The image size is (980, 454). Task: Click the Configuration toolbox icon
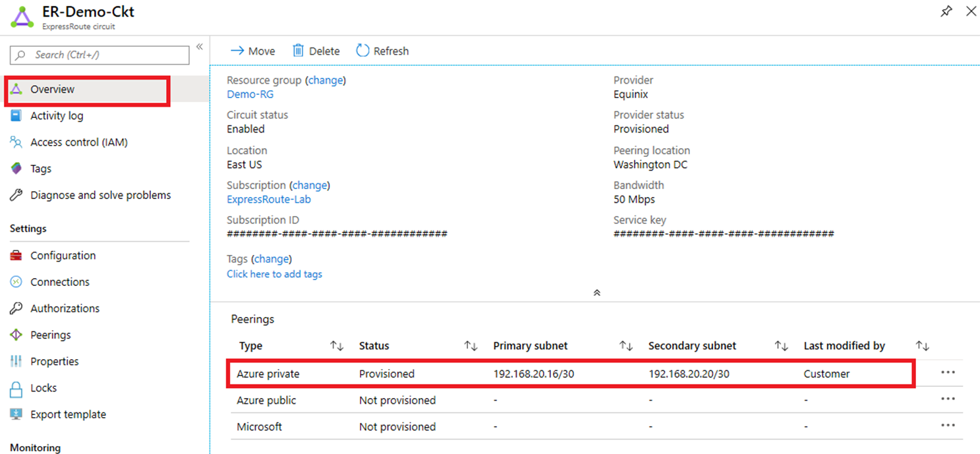click(16, 256)
